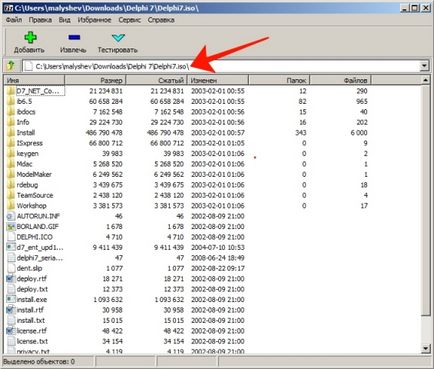Screen dimensions: 434x369
Task: Select the install.exe file icon
Action: coord(11,299)
